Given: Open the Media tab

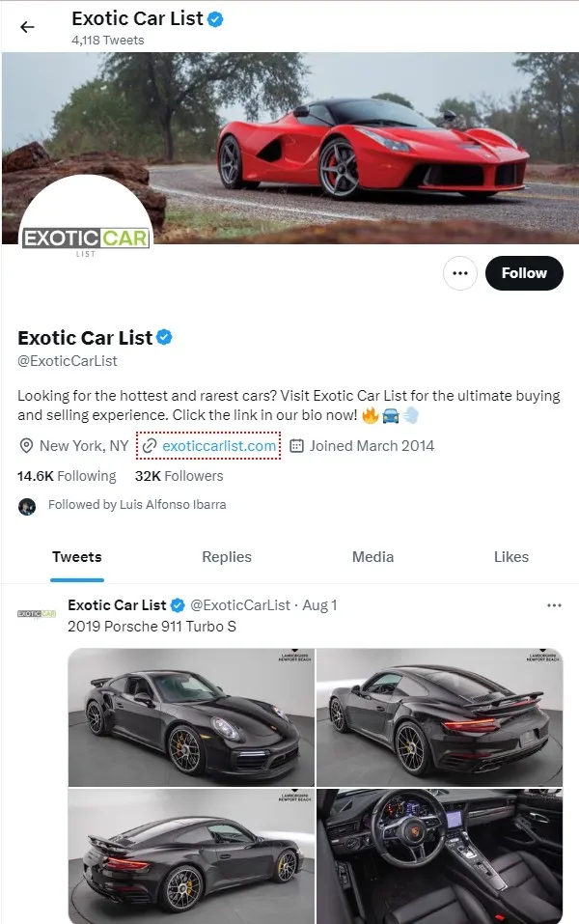Looking at the screenshot, I should point(372,557).
